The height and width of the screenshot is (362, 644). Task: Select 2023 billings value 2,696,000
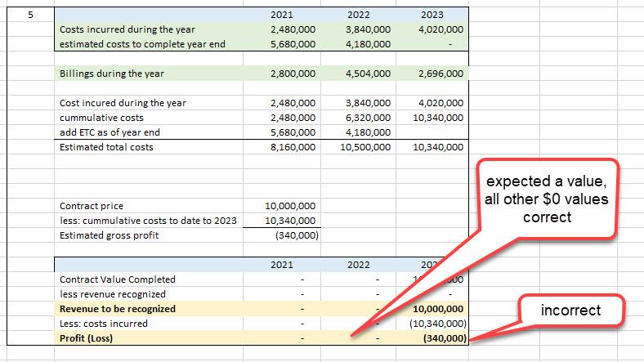[441, 74]
